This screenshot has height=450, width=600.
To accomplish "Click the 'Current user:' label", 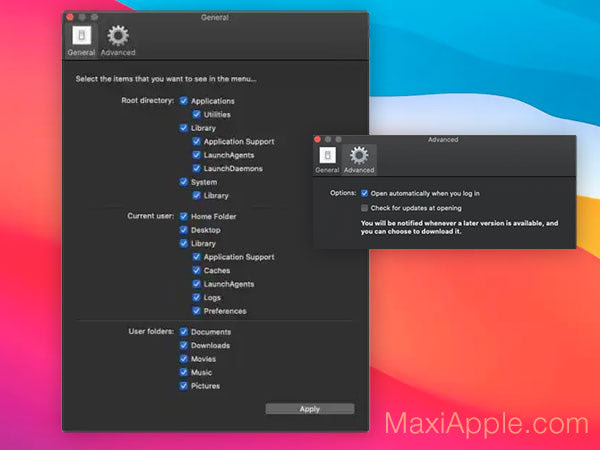I will pyautogui.click(x=150, y=216).
